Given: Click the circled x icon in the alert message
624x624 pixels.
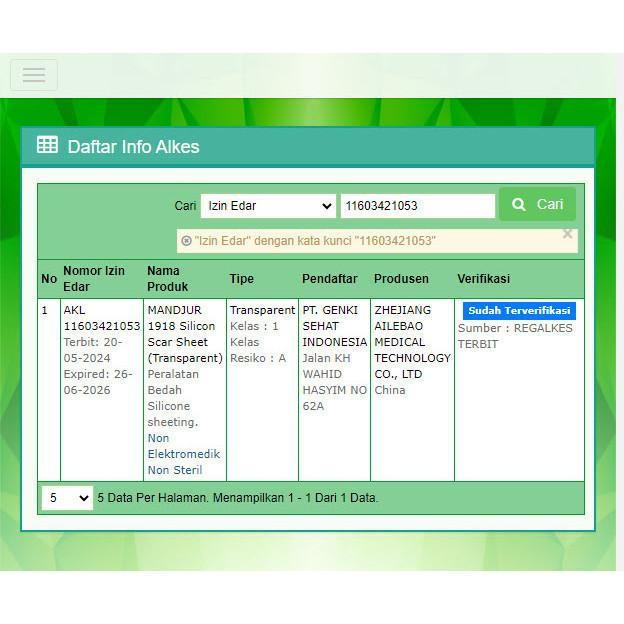Looking at the screenshot, I should coord(186,241).
